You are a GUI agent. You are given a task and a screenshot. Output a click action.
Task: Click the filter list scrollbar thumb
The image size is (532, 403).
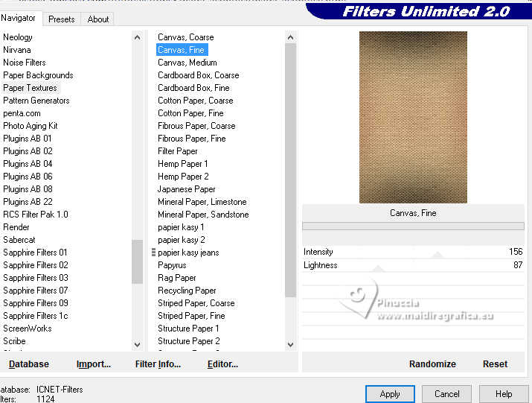coord(290,170)
